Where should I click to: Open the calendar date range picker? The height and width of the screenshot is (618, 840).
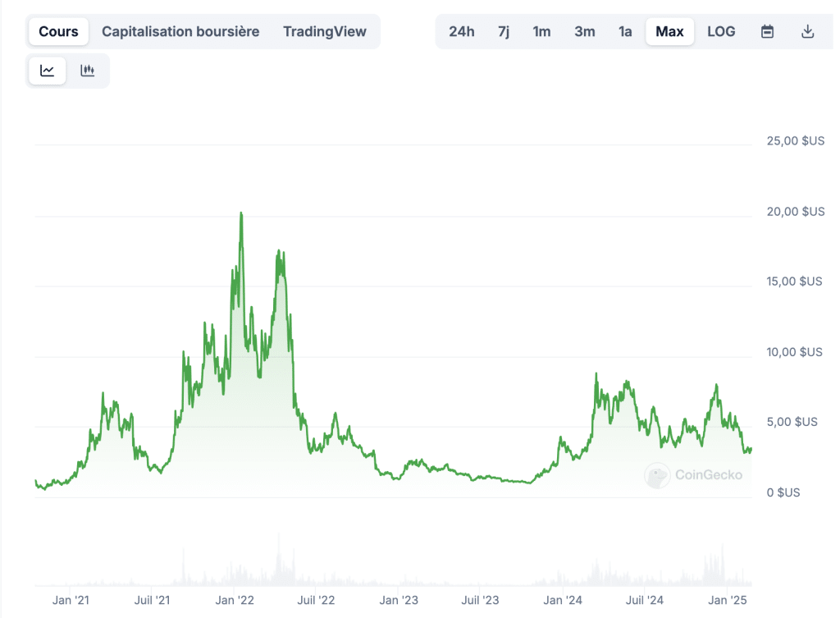click(x=767, y=32)
